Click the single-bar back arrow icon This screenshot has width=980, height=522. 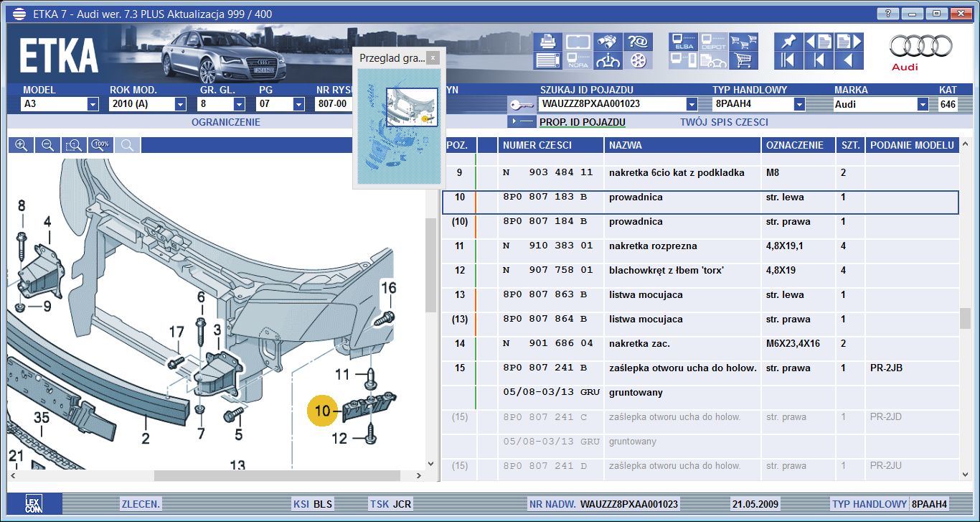click(819, 60)
